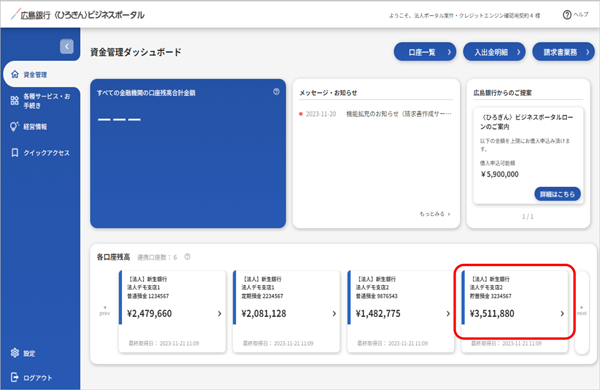This screenshot has width=600, height=390.
Task: Expand the ¥2,479,660 account with its chevron
Action: 220,313
